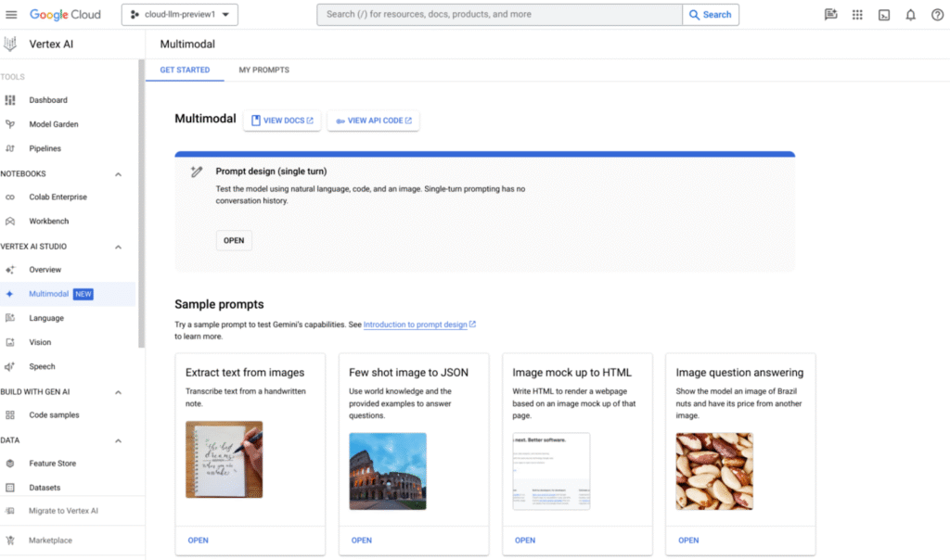Viewport: 950px width, 560px height.
Task: Collapse the NOTEBOOKS section
Action: tap(118, 173)
